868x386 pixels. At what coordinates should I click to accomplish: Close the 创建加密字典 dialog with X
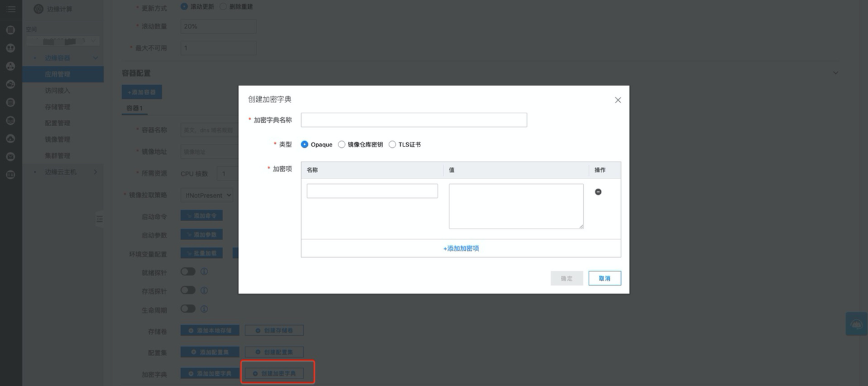[x=618, y=100]
